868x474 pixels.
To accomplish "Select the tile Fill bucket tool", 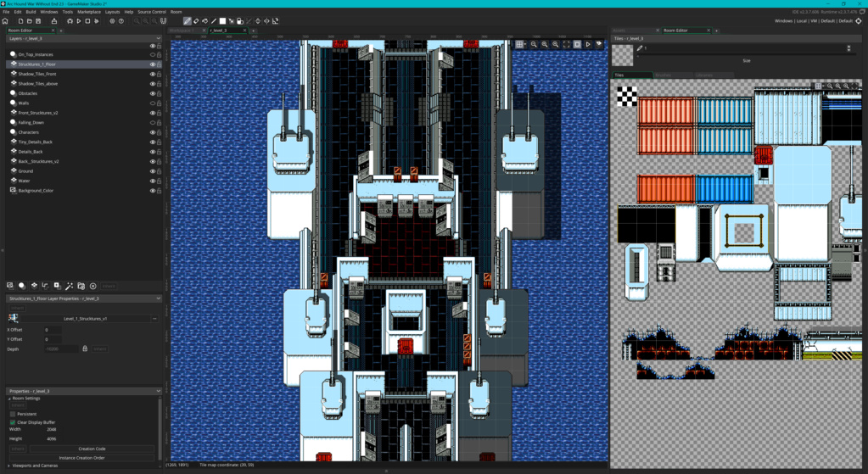I will [x=204, y=21].
